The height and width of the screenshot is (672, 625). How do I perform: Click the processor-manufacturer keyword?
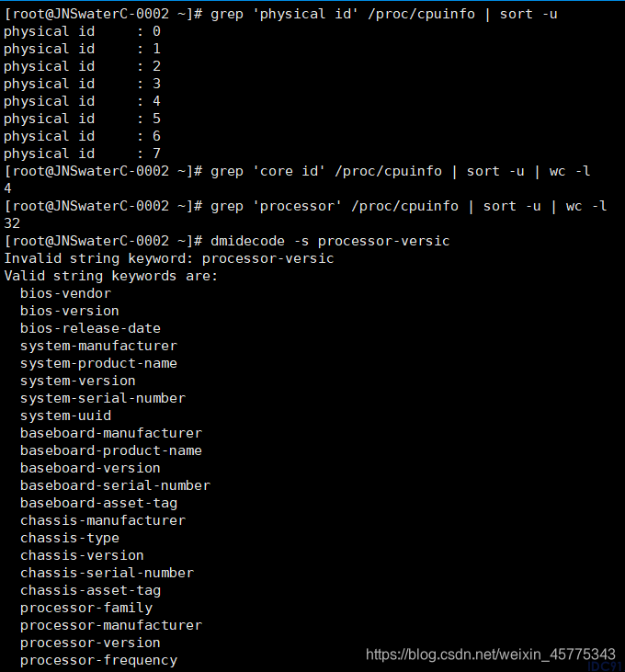pyautogui.click(x=111, y=625)
